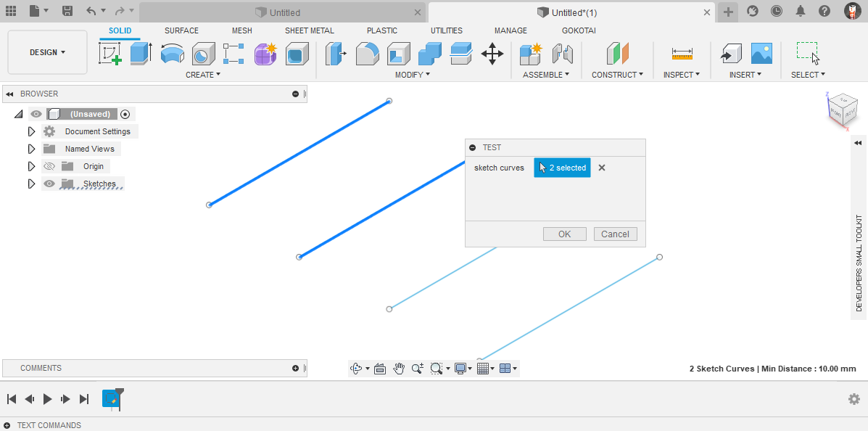The width and height of the screenshot is (868, 431).
Task: Add a new design tab with plus
Action: click(729, 12)
